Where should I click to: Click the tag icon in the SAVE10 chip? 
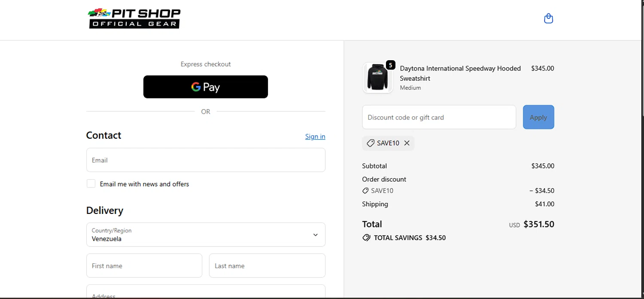[371, 143]
